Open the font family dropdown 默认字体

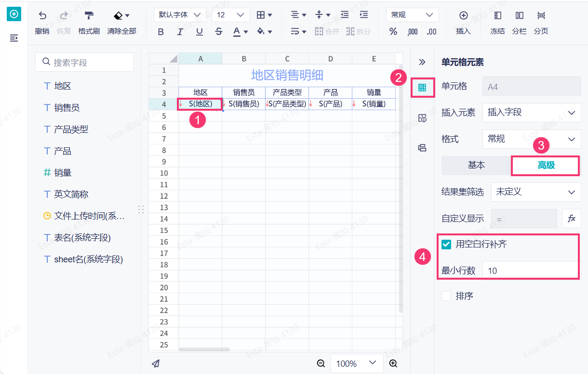click(x=180, y=15)
